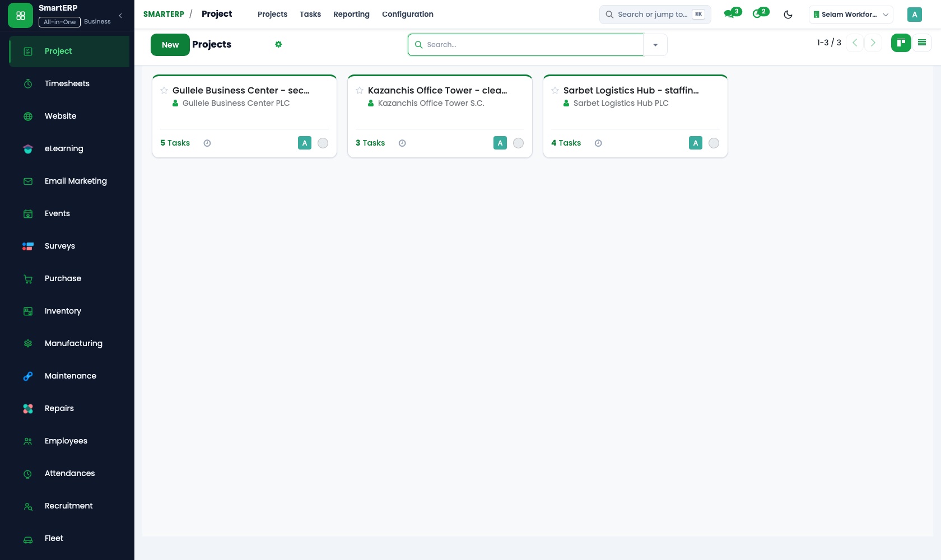This screenshot has width=941, height=560.
Task: Open the 5 Tasks link on Gullele card
Action: pos(175,143)
